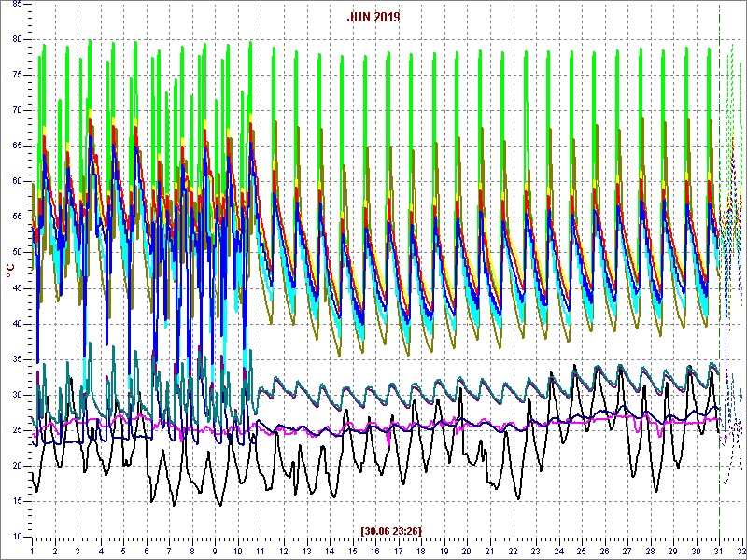The image size is (747, 560).
Task: Select day 26 on the date axis
Action: (x=603, y=552)
